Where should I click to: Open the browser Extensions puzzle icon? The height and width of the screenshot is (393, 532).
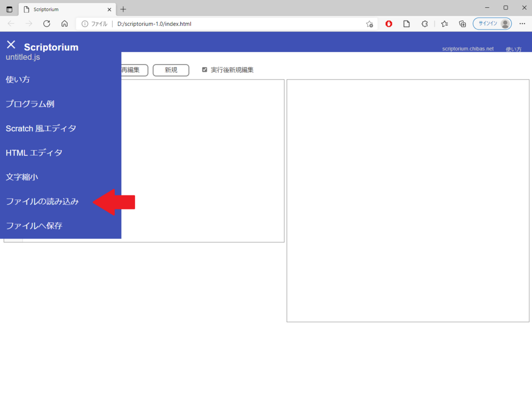(x=424, y=23)
